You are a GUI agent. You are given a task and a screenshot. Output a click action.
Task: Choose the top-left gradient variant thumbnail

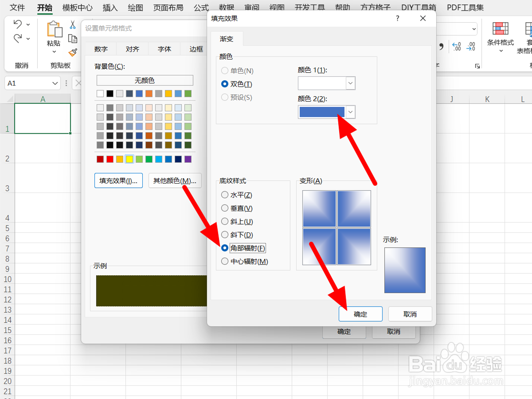point(319,209)
